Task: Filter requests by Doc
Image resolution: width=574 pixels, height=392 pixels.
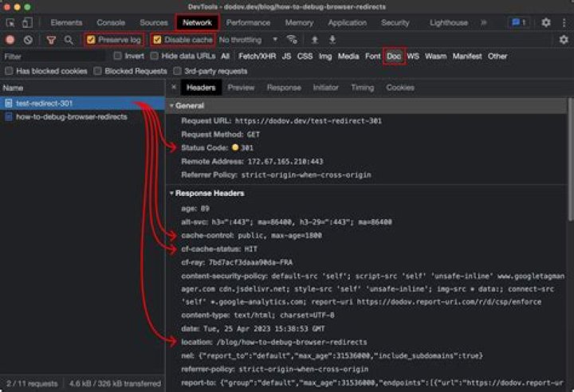Action: pos(394,57)
